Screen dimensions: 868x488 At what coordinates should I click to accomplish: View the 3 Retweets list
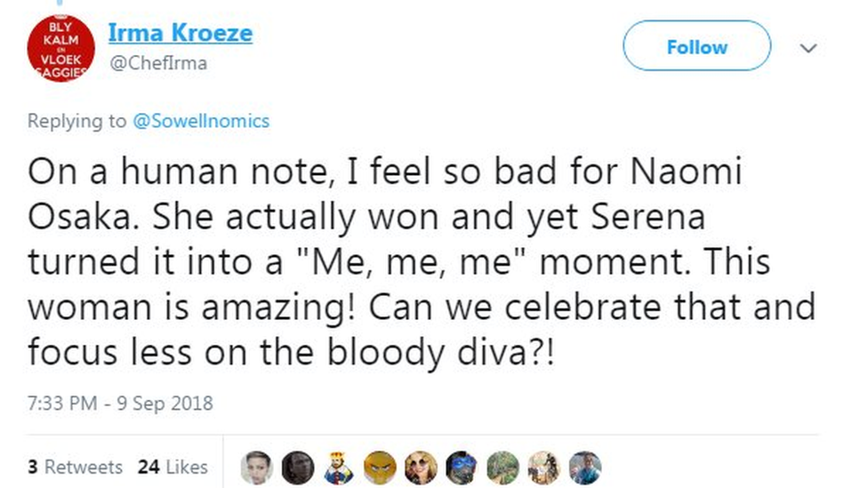[75, 467]
